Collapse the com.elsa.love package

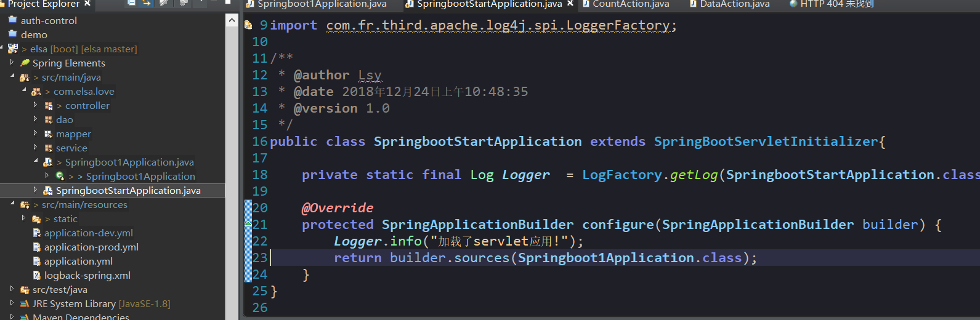[x=23, y=90]
